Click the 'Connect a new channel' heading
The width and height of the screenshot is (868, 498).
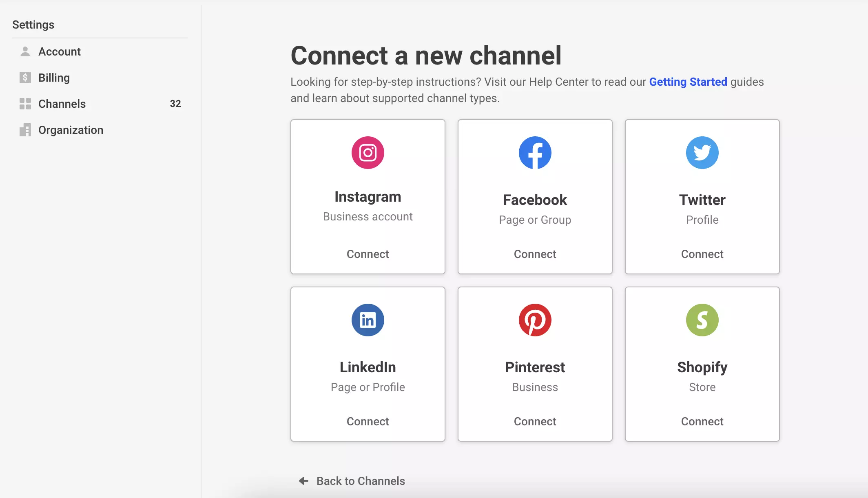[426, 56]
